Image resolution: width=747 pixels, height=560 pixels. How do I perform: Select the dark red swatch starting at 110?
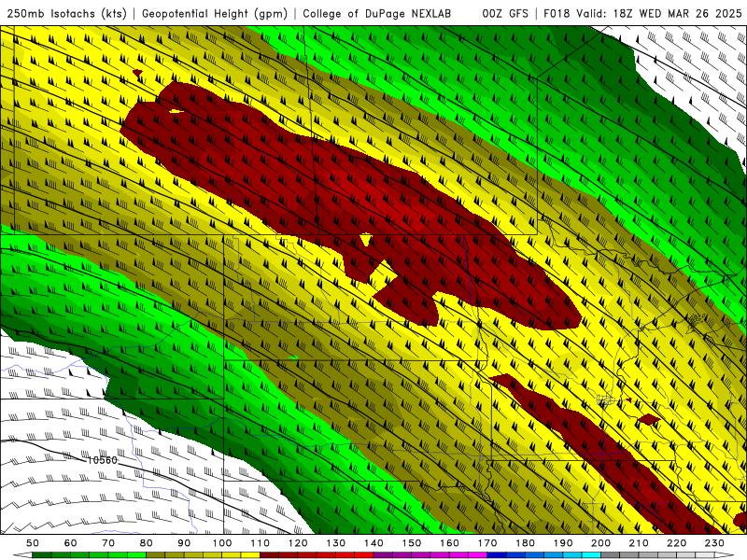(269, 555)
